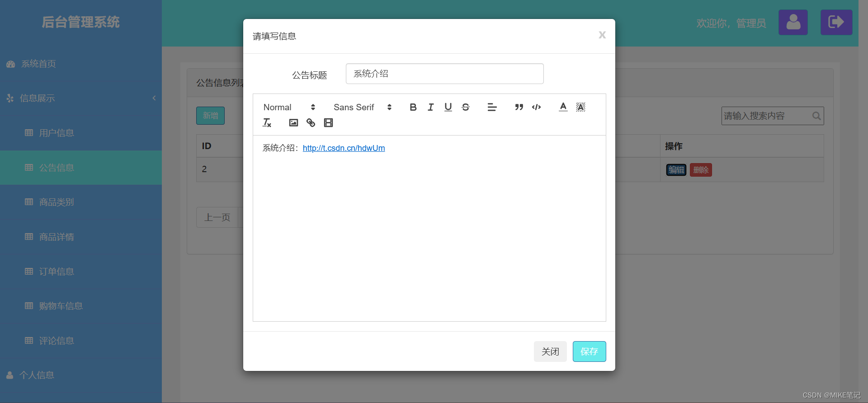
Task: Open the background color picker
Action: 580,107
